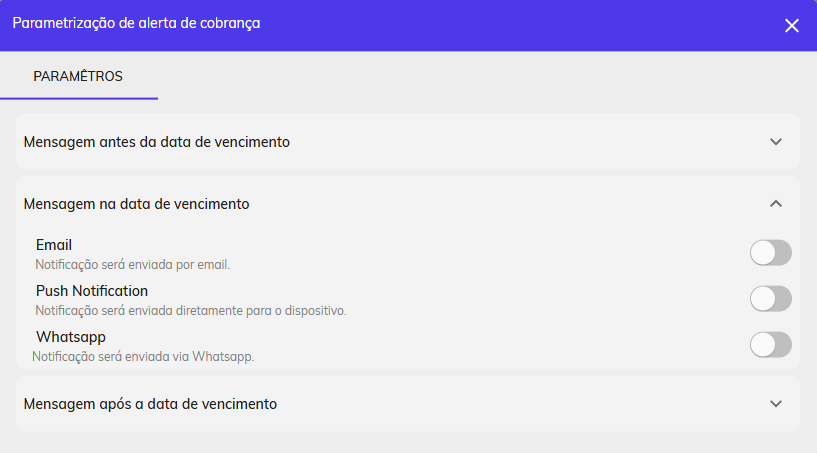Turn on the Push Notification switch
Image resolution: width=817 pixels, height=453 pixels.
771,299
